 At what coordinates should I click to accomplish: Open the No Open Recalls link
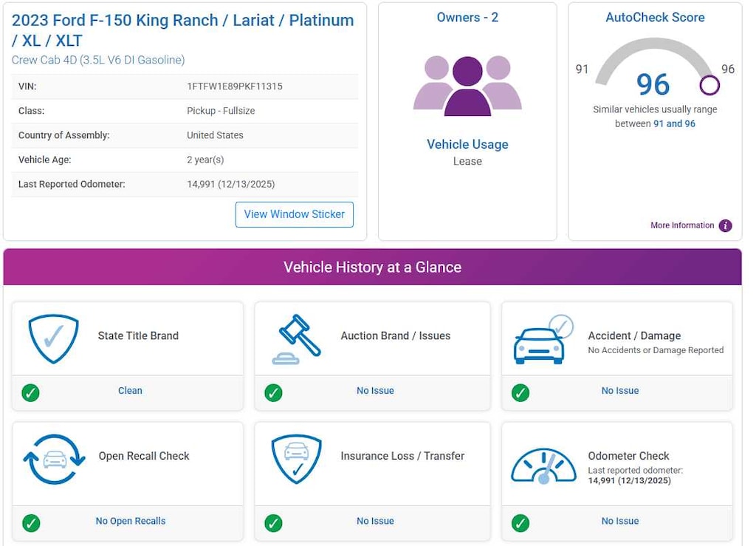(131, 521)
